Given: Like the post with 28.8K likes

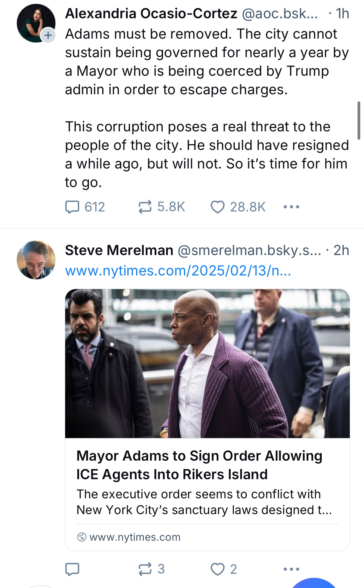Looking at the screenshot, I should [x=218, y=207].
